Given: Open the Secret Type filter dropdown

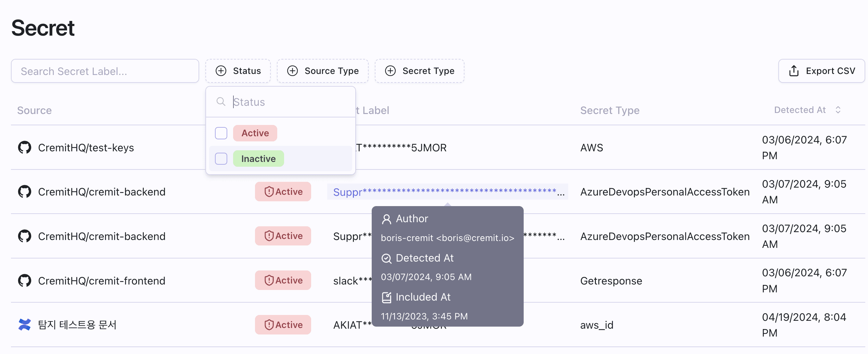Looking at the screenshot, I should pos(420,71).
